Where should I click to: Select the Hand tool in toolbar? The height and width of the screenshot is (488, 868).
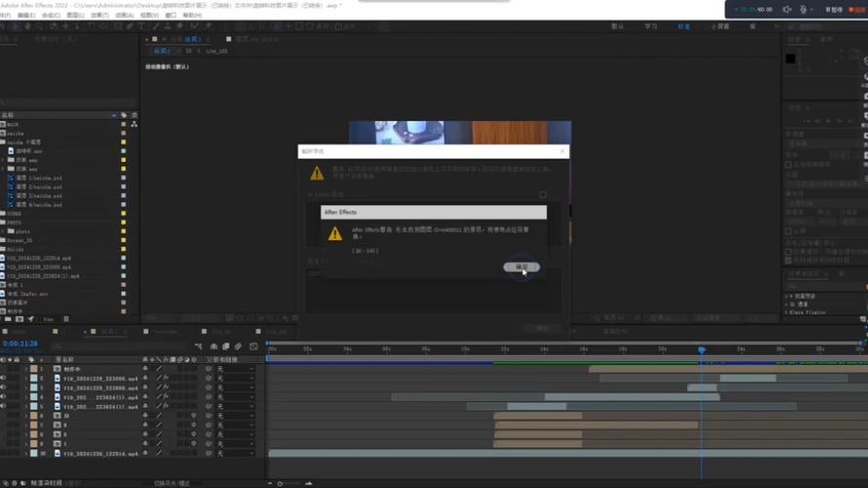point(27,26)
